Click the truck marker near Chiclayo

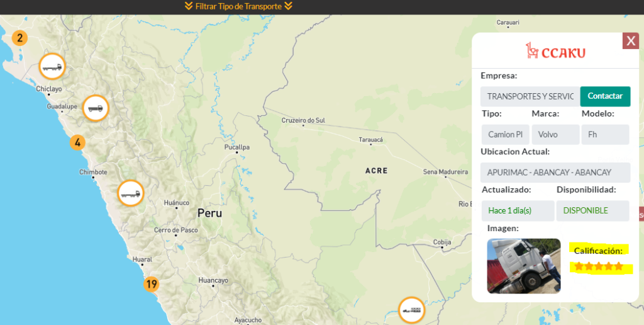52,66
